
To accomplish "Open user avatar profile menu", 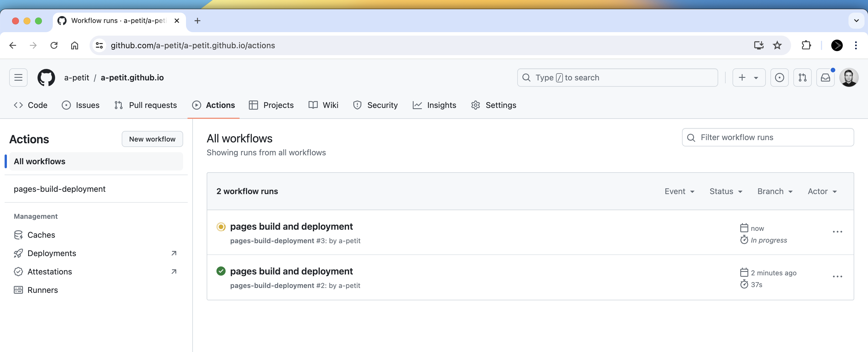I will tap(848, 78).
